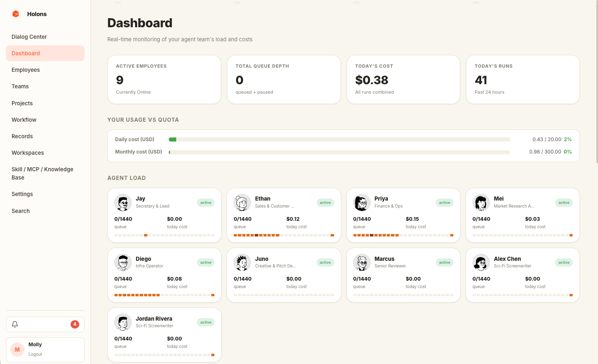Toggle the active badge on Jay's card

coord(206,203)
